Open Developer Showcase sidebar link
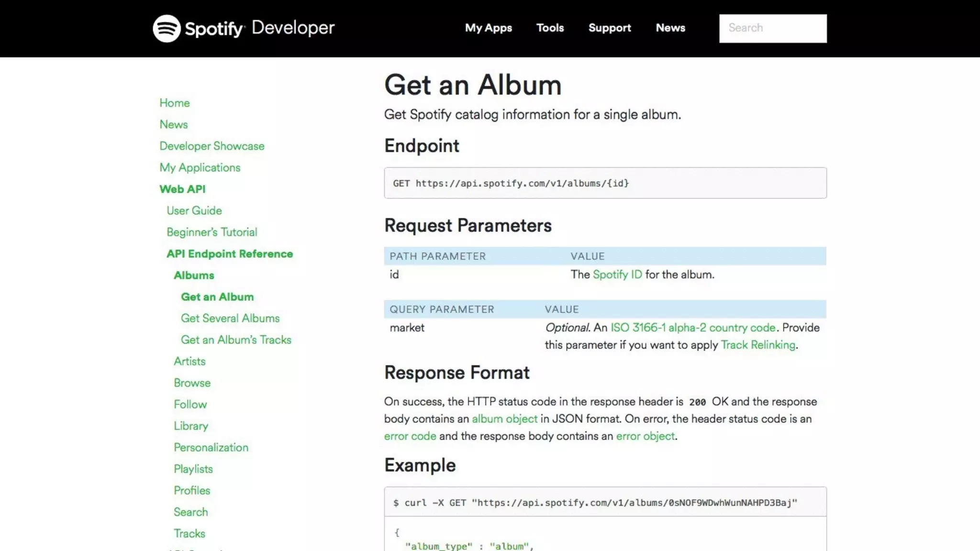Screen dimensions: 980x551 pos(212,146)
